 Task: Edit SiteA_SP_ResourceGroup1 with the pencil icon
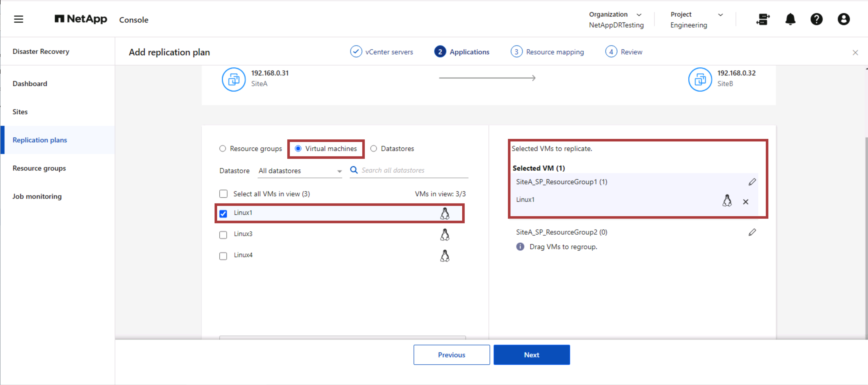pyautogui.click(x=753, y=182)
